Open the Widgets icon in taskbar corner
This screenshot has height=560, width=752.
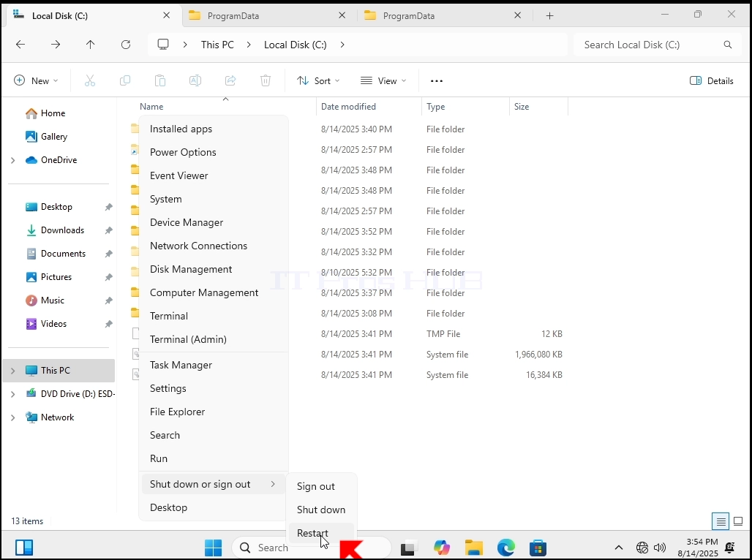(x=24, y=547)
